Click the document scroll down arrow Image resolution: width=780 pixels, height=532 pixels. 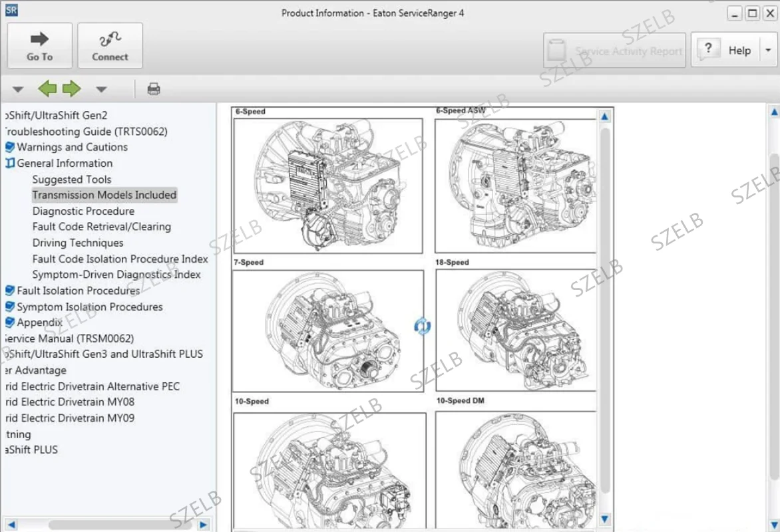[605, 519]
